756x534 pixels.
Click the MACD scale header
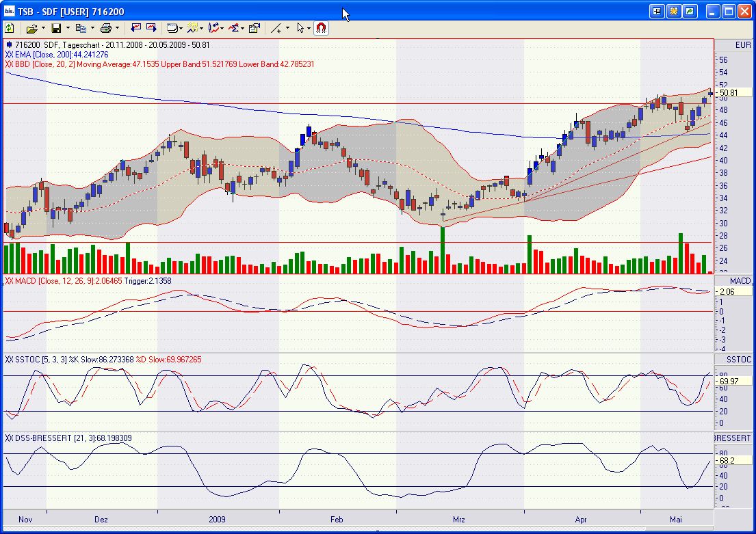coord(740,281)
